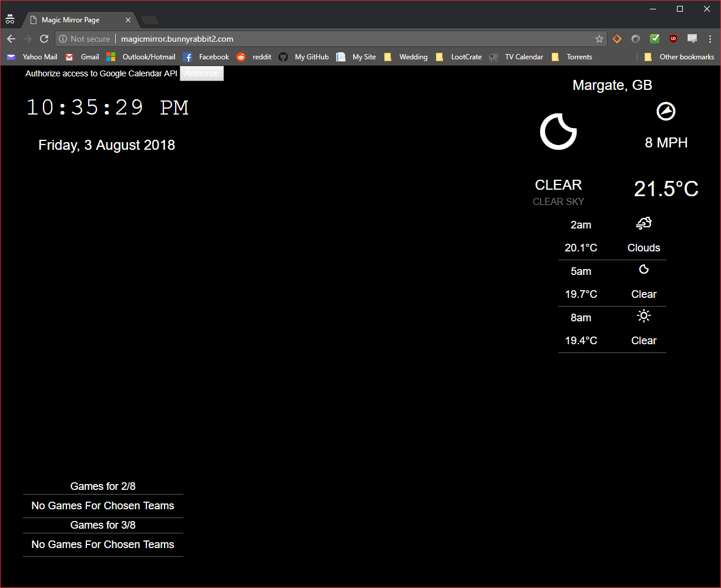Click the 8am sun forecast icon
This screenshot has height=588, width=721.
pyautogui.click(x=643, y=316)
